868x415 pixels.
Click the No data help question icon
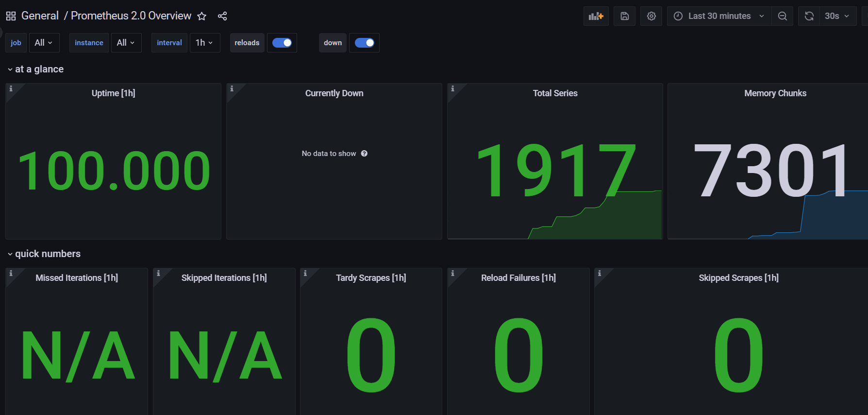[364, 154]
